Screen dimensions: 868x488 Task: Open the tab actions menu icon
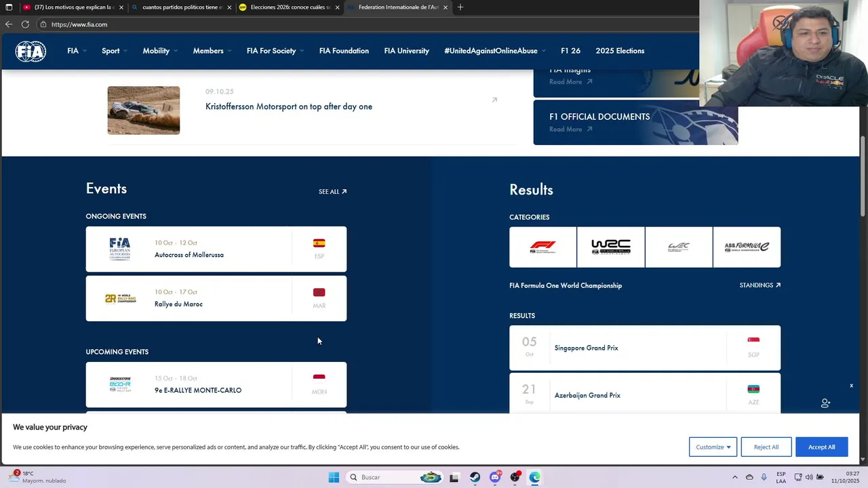9,7
